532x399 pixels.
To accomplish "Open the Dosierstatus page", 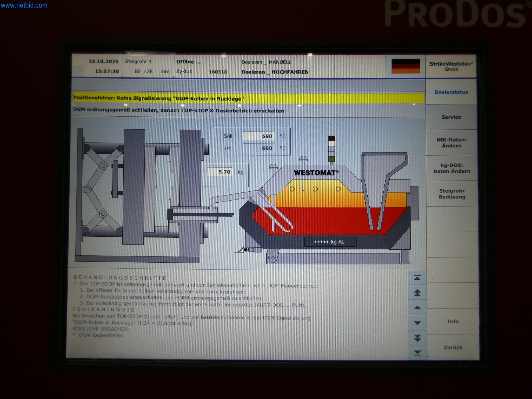I will [x=451, y=92].
